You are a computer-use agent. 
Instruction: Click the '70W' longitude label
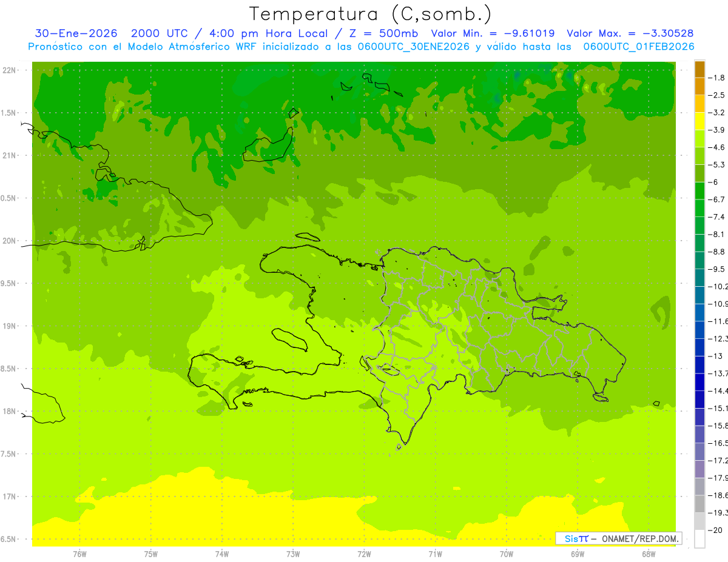[x=507, y=554]
